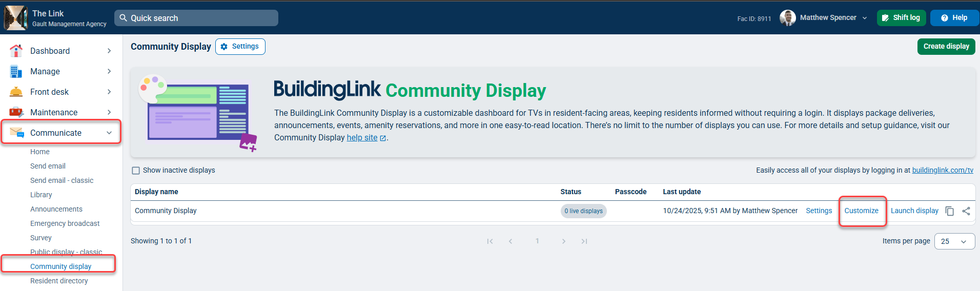Image resolution: width=980 pixels, height=291 pixels.
Task: Go to next page pagination arrow
Action: (x=564, y=241)
